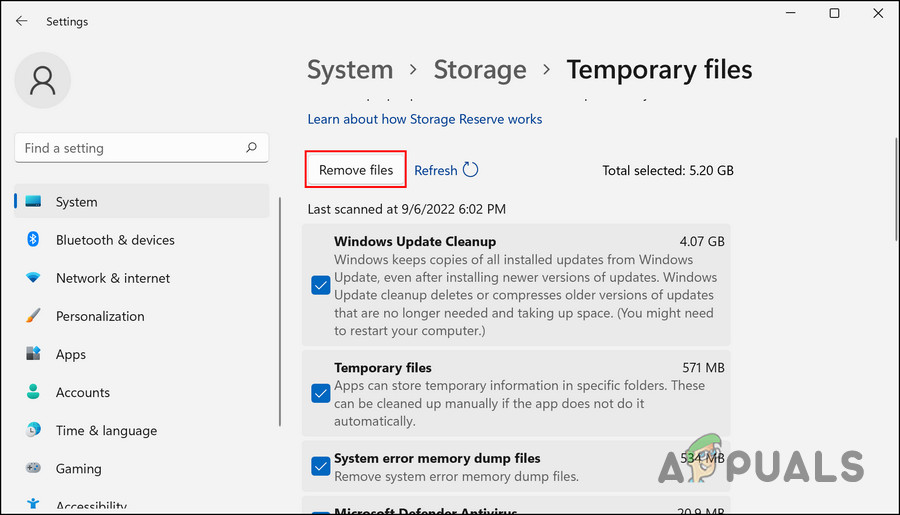The height and width of the screenshot is (515, 900).
Task: Open Time & language settings
Action: [106, 430]
